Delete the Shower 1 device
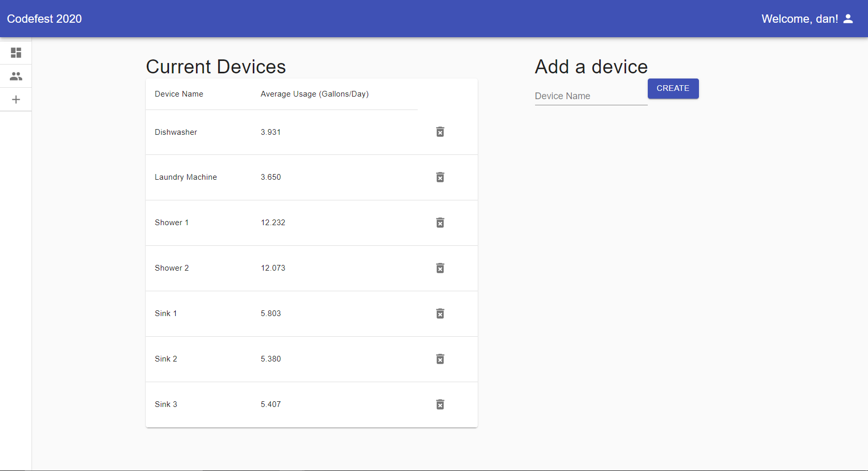Viewport: 868px width, 471px height. click(440, 223)
